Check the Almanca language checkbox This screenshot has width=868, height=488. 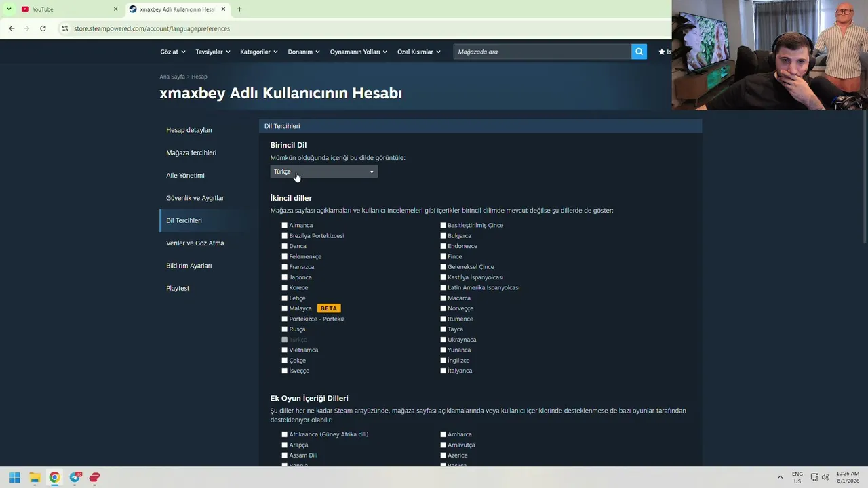[x=285, y=225]
